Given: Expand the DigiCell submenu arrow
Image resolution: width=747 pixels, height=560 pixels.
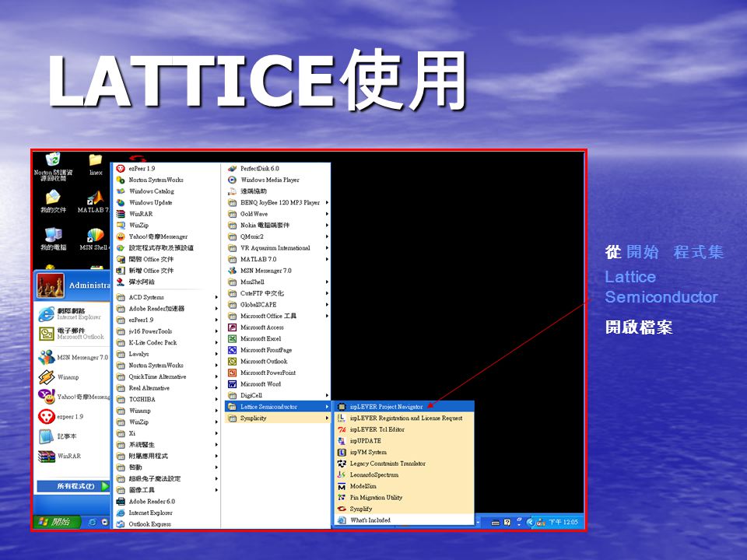Looking at the screenshot, I should click(x=327, y=395).
